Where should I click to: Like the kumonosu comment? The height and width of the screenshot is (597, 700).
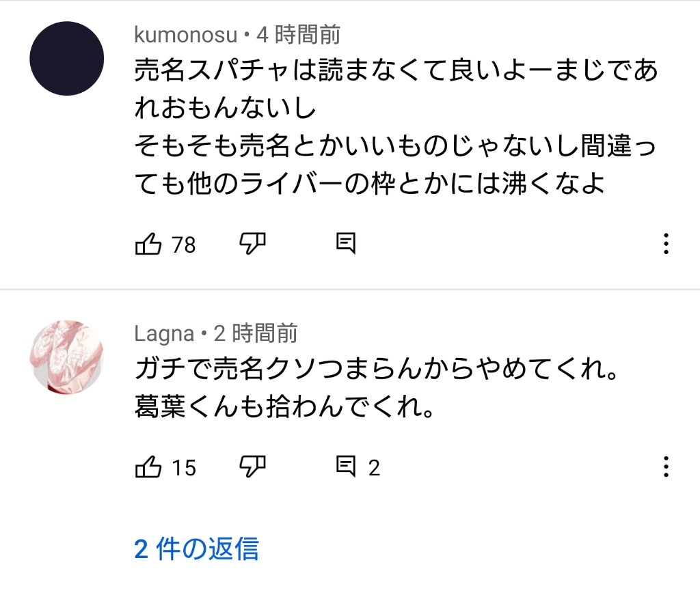tap(148, 243)
